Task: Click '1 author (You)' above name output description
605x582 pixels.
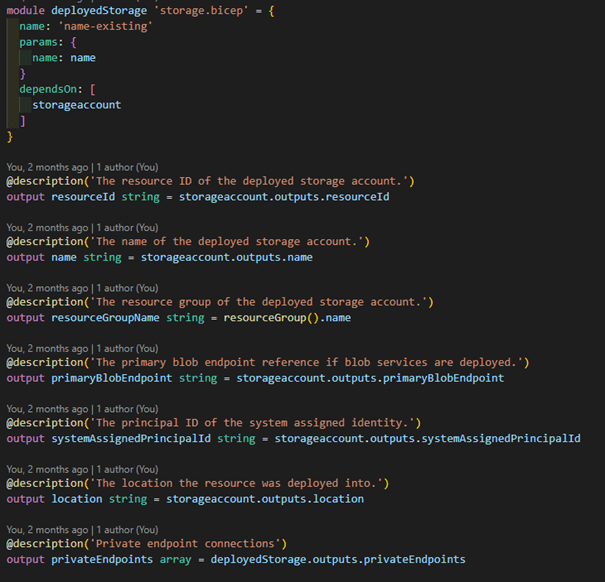Action: click(x=125, y=227)
